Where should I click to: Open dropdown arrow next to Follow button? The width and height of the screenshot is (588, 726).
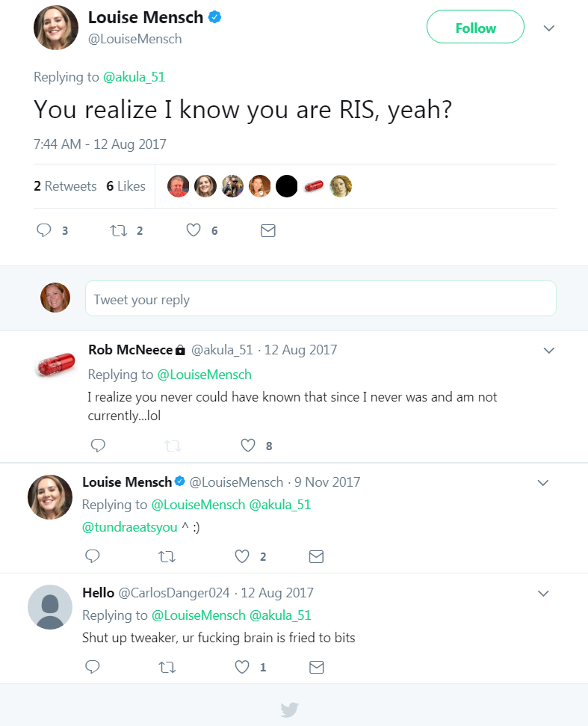click(x=549, y=28)
